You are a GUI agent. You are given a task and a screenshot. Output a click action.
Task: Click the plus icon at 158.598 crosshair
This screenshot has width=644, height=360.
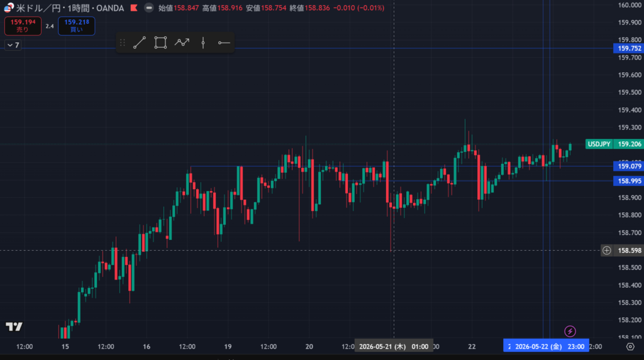pyautogui.click(x=607, y=251)
